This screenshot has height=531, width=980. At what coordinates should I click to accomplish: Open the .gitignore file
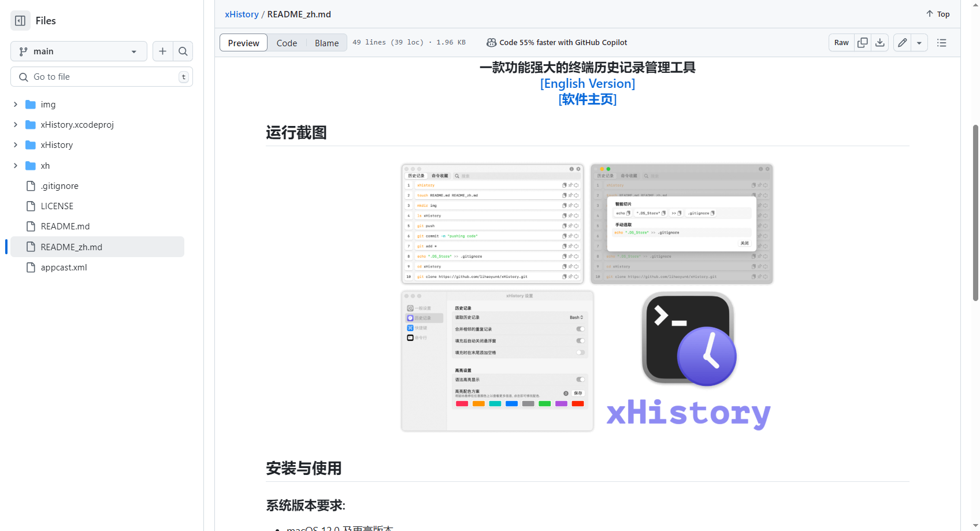pos(60,186)
